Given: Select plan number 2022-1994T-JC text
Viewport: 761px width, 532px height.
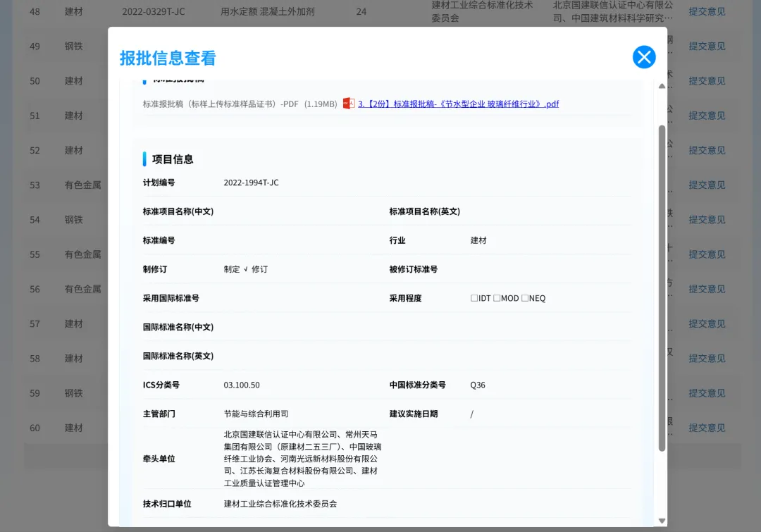Looking at the screenshot, I should [x=251, y=183].
